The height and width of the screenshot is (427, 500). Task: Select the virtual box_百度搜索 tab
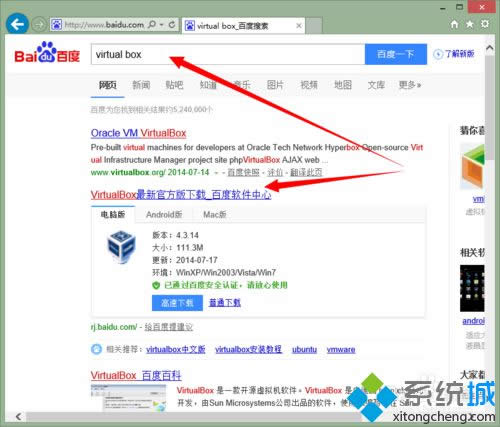243,26
